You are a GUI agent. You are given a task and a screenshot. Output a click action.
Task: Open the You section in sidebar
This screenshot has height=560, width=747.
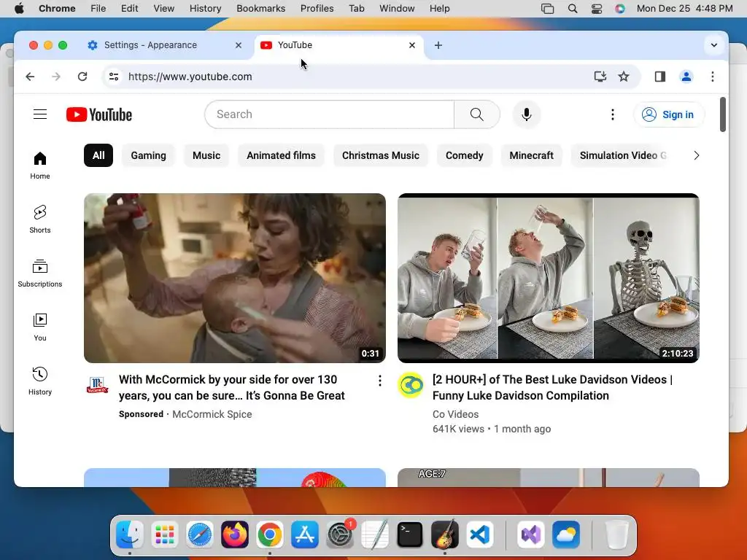[40, 327]
